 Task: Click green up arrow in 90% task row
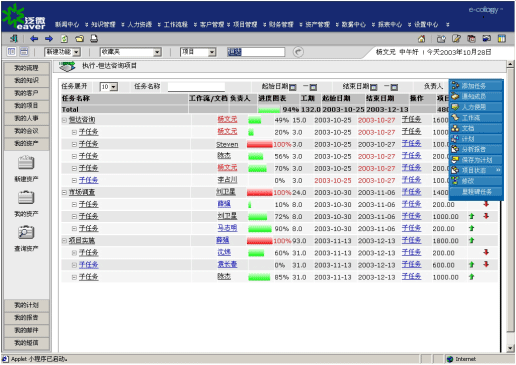471,228
